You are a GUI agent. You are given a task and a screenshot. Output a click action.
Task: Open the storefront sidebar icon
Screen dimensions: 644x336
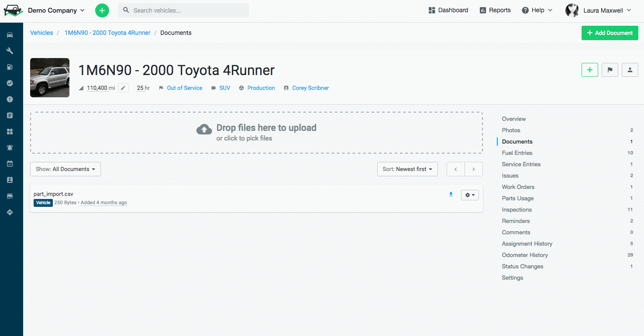pos(10,196)
